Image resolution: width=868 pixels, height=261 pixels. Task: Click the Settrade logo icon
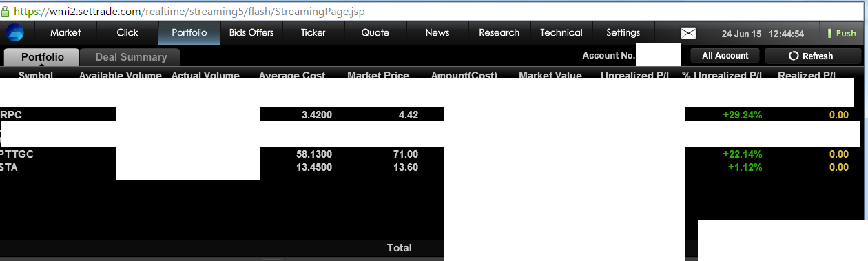(x=14, y=32)
